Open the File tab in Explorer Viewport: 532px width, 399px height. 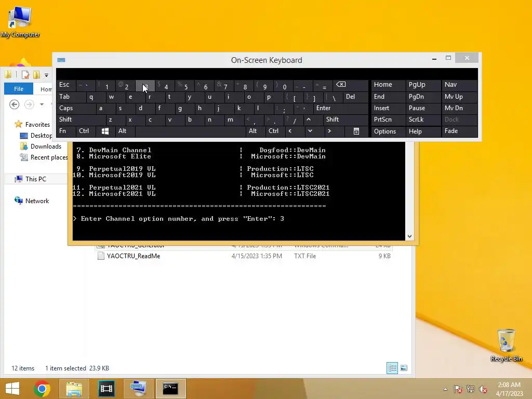pyautogui.click(x=19, y=89)
